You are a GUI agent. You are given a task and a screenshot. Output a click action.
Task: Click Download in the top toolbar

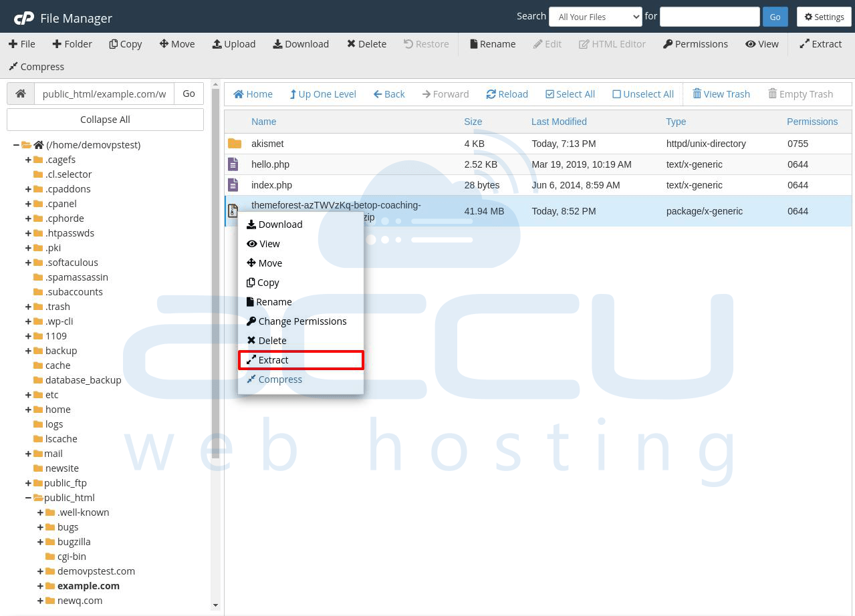tap(301, 44)
